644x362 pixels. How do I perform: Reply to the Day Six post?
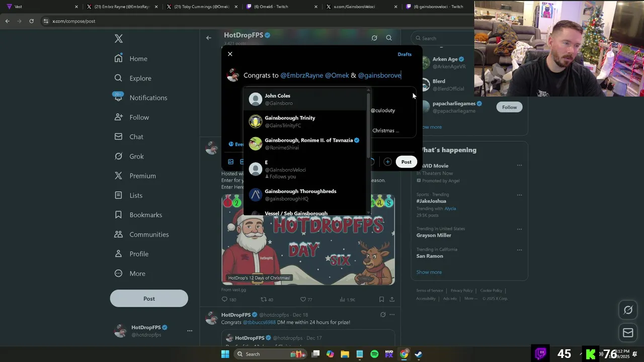point(229,299)
